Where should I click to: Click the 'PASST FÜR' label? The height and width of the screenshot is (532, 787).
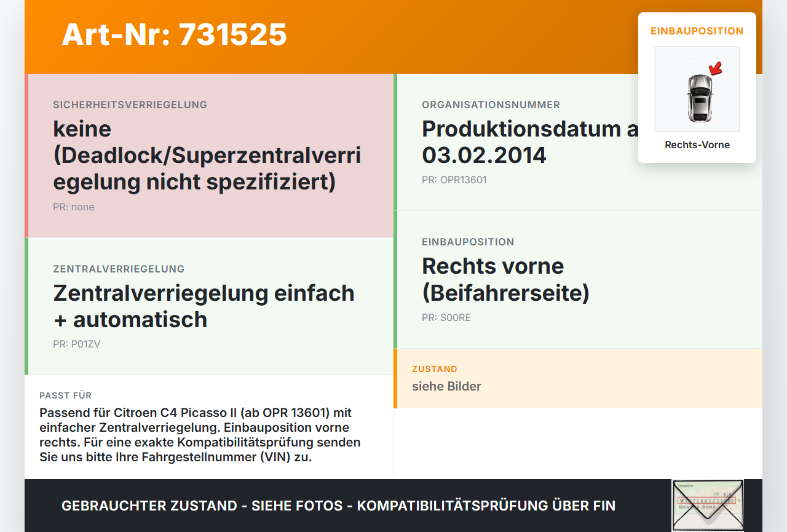(x=65, y=395)
